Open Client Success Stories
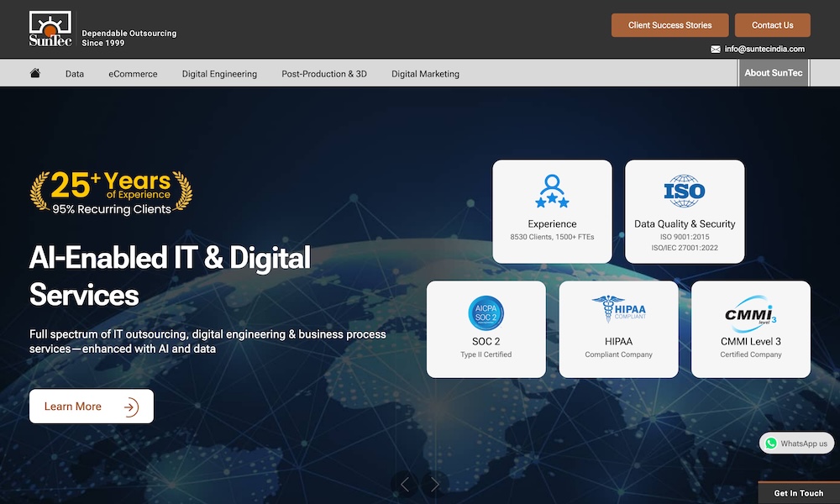 click(669, 25)
